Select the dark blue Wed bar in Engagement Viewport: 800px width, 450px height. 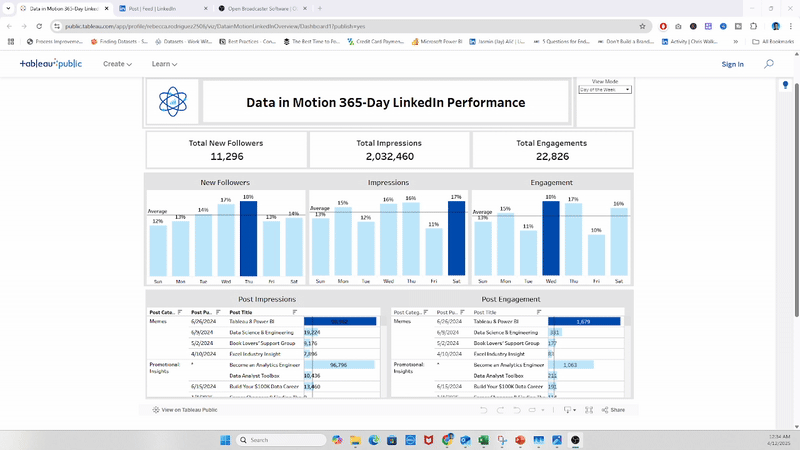coord(551,239)
